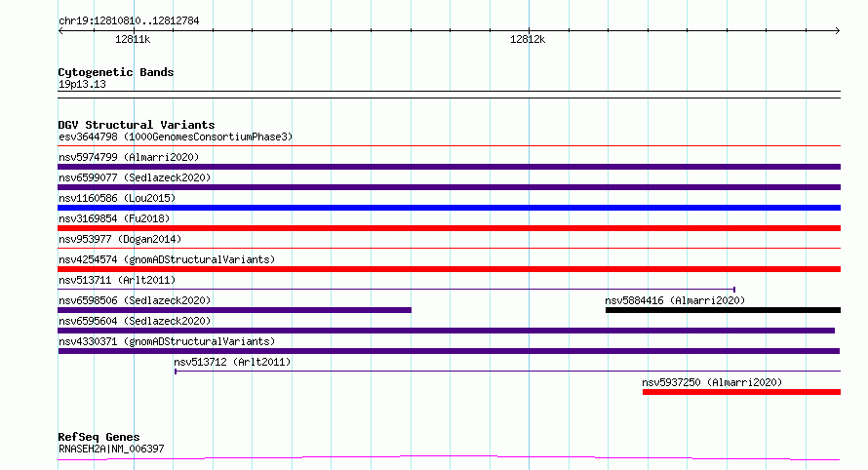Open nsv6595604 Sedlazeck2020 label
This screenshot has width=868, height=470.
pos(135,321)
